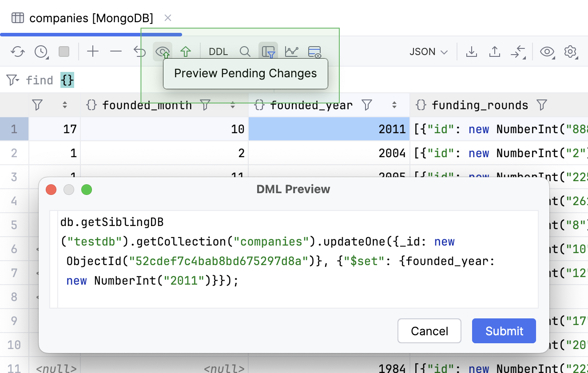The height and width of the screenshot is (373, 588).
Task: Toggle the filter on funding_rounds column
Action: point(541,105)
